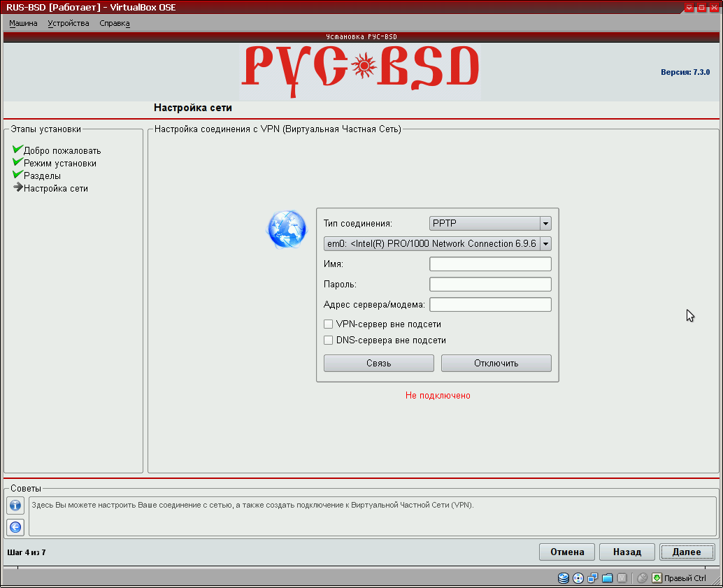This screenshot has height=588, width=723.
Task: Select Добро пожаловать step in sidebar
Action: tap(62, 151)
